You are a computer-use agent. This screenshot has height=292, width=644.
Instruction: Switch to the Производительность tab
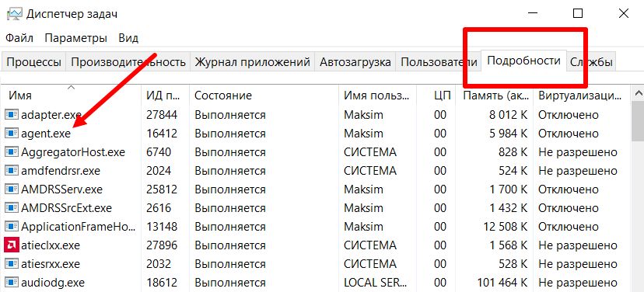pos(128,62)
